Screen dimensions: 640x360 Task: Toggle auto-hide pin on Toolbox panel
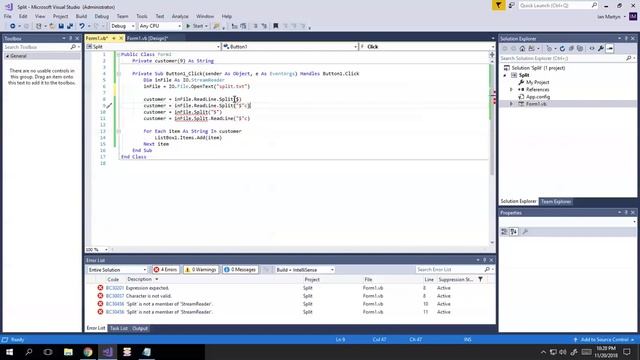pos(70,38)
